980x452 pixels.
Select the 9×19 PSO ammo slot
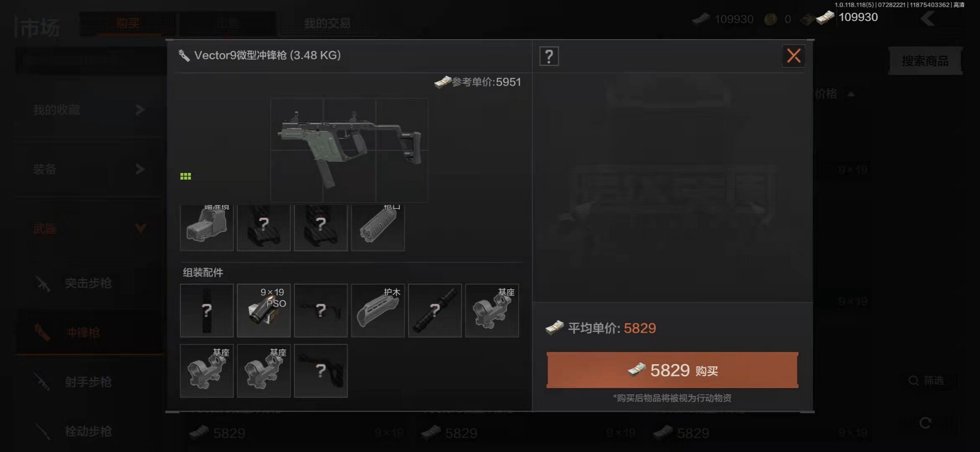264,311
